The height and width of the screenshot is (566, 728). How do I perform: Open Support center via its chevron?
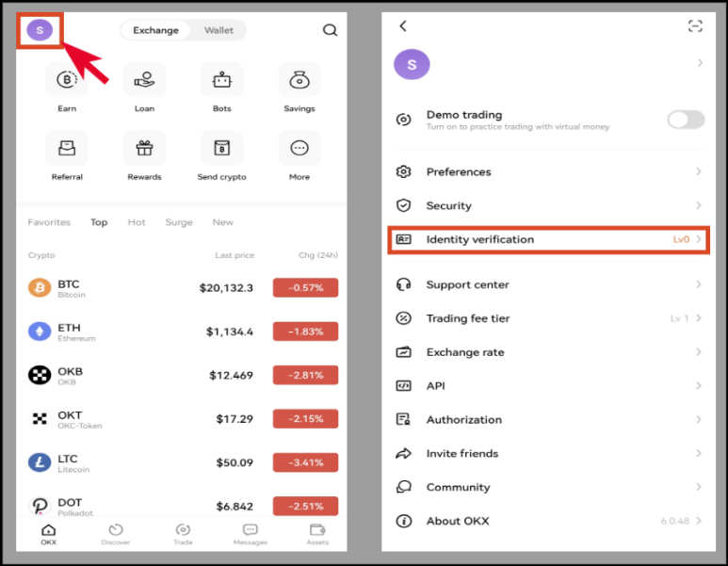698,284
